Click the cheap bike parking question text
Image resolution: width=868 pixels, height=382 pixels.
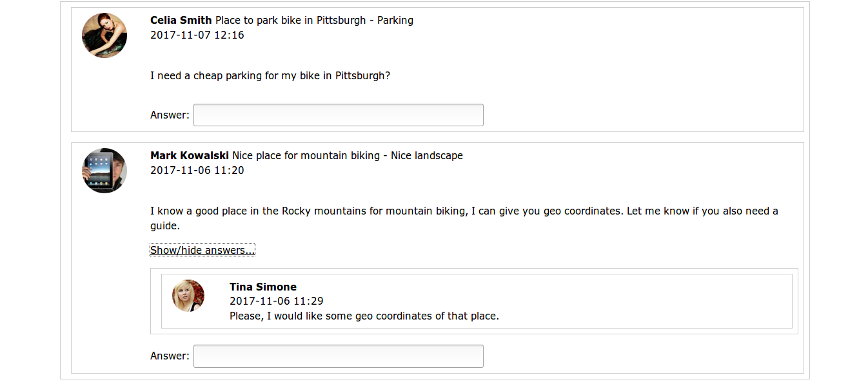[x=270, y=75]
